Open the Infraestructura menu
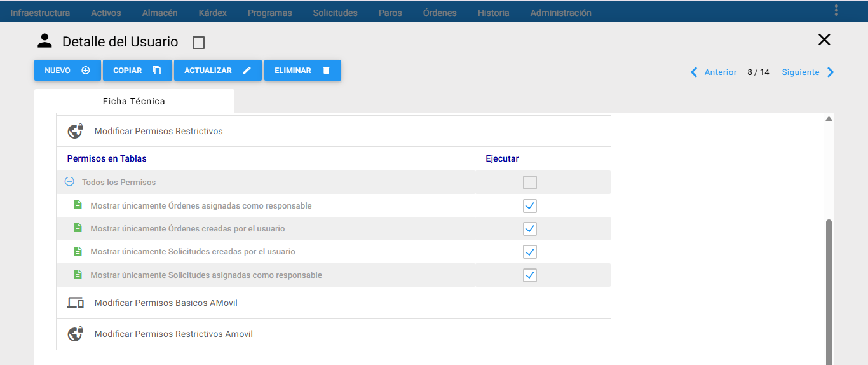This screenshot has height=365, width=868. 40,13
